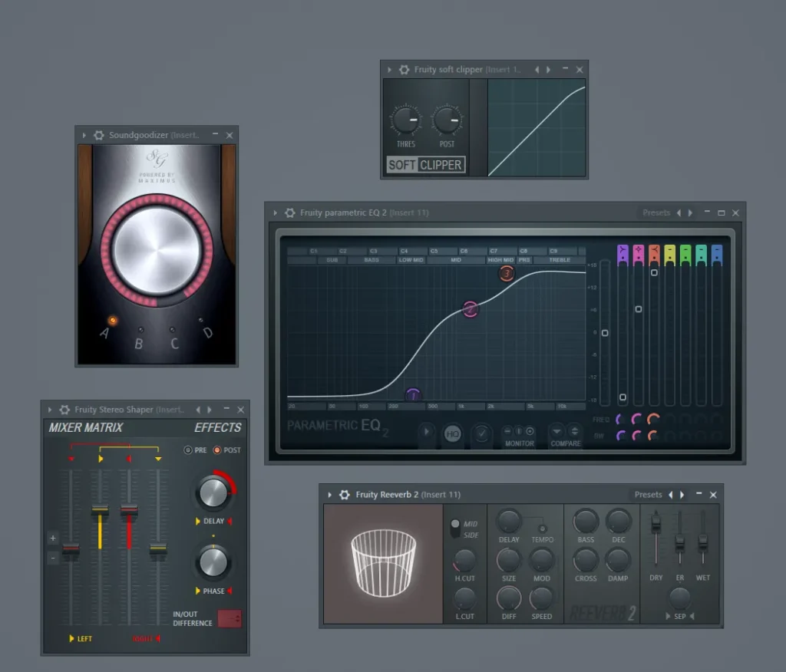Select Soundgoodizer mode B
The width and height of the screenshot is (786, 672).
(140, 330)
